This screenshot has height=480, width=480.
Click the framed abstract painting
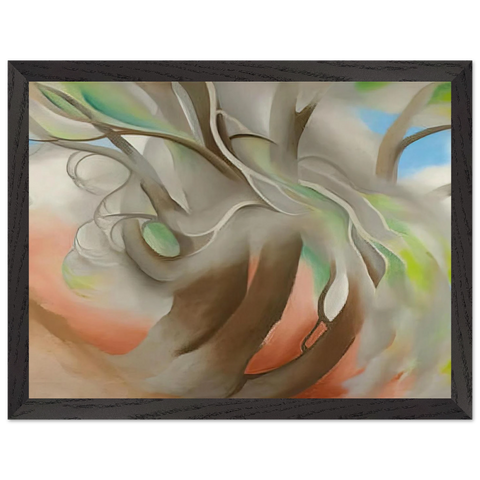click(240, 240)
